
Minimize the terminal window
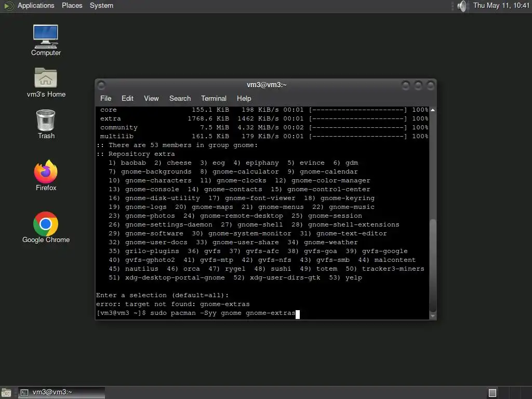coord(405,85)
